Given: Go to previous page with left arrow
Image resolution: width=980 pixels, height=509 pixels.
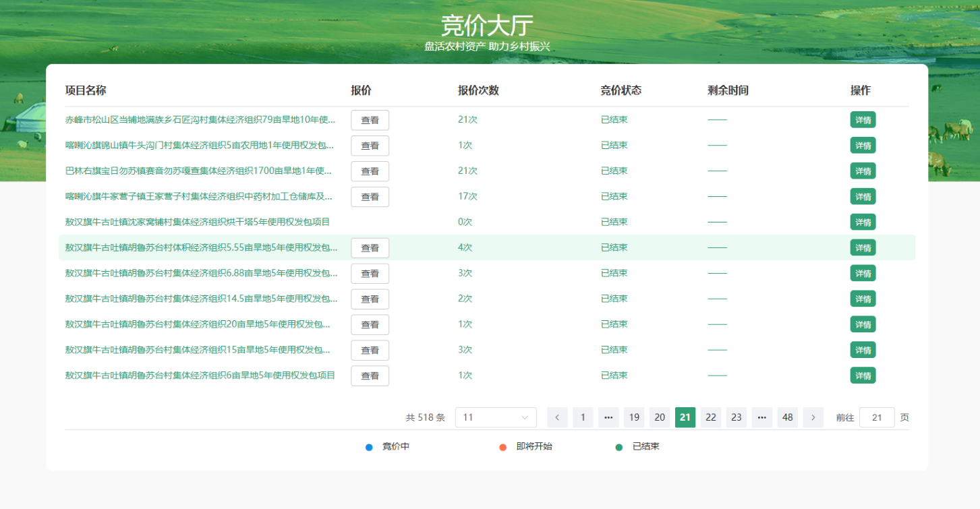Looking at the screenshot, I should click(557, 417).
